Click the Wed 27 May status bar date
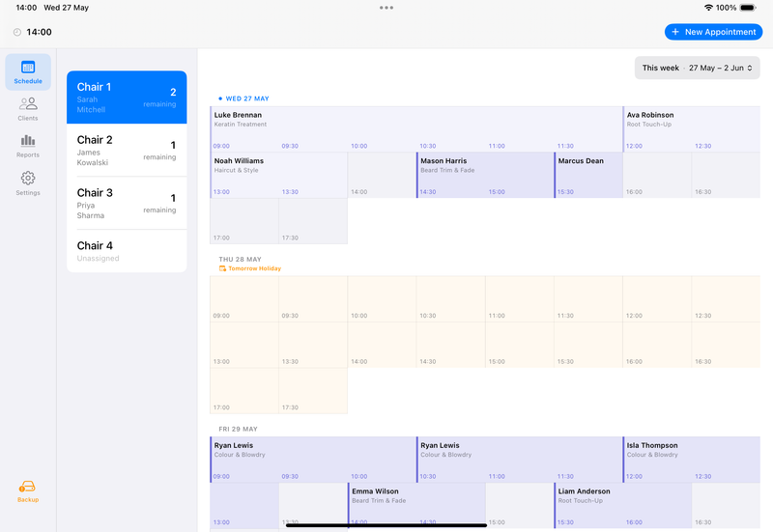 pos(66,8)
